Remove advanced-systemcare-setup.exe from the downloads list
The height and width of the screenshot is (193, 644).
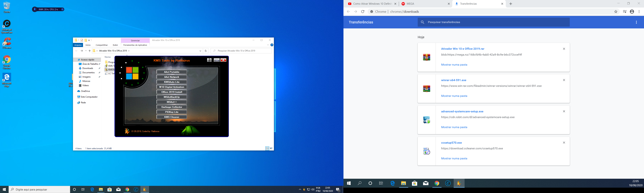click(x=564, y=111)
